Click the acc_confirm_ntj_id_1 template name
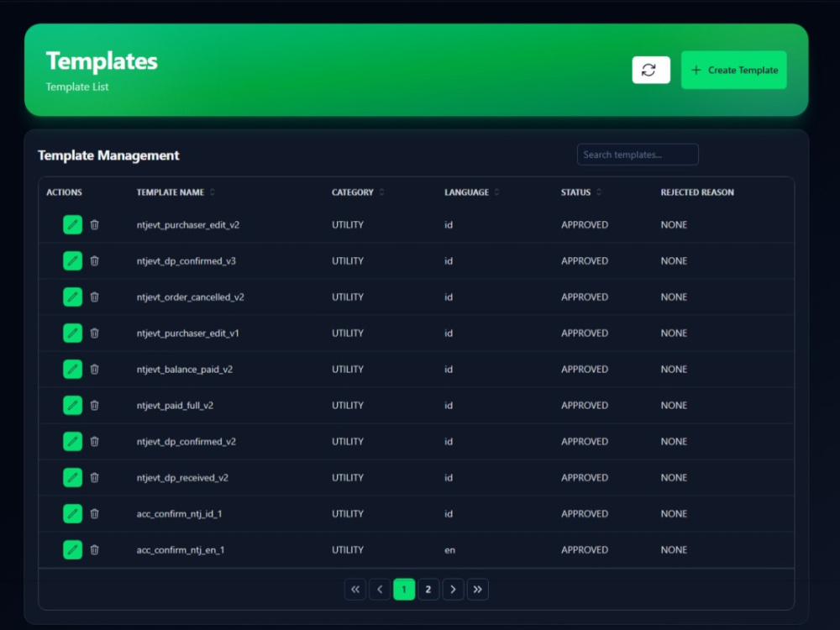The height and width of the screenshot is (630, 840). [x=179, y=514]
